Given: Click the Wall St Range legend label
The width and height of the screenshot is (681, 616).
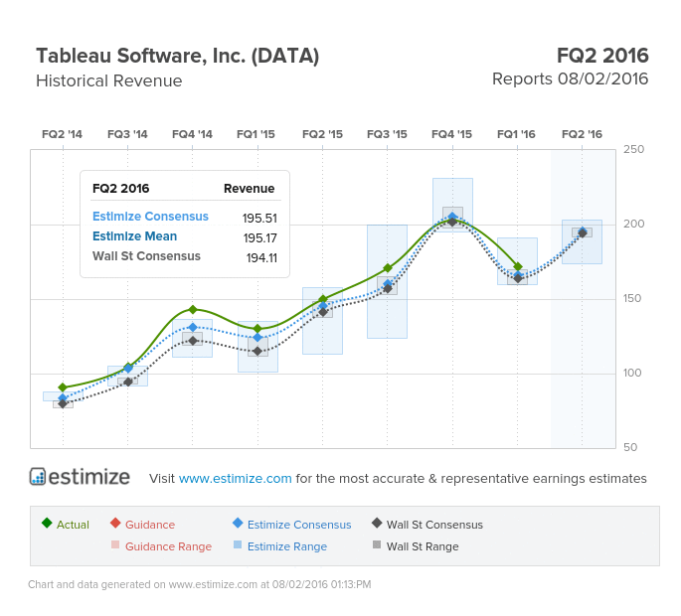Looking at the screenshot, I should [x=423, y=546].
